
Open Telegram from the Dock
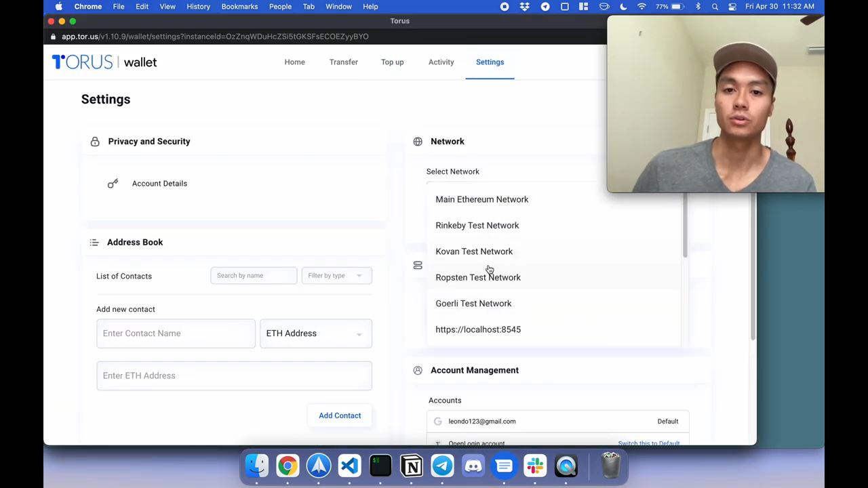click(x=442, y=466)
